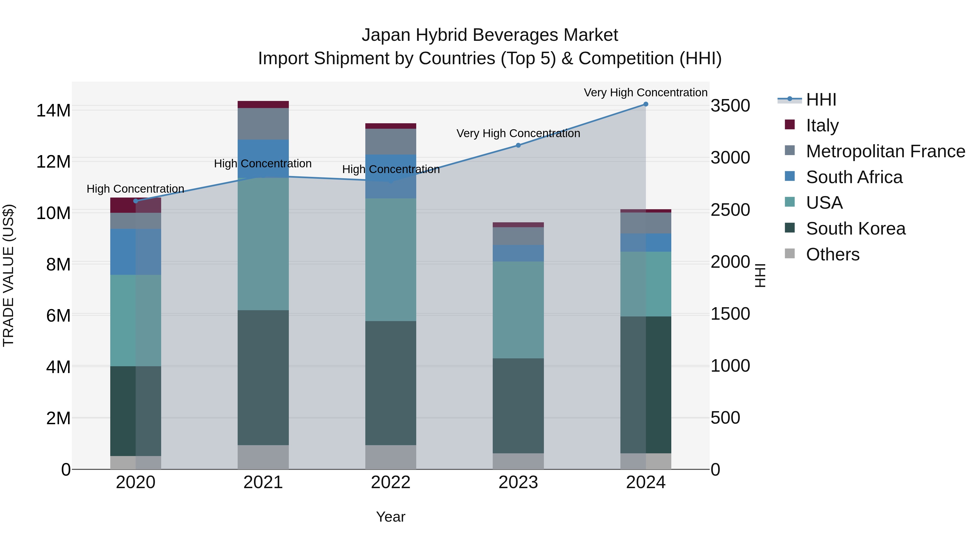Click 'High Concentration' annotation above 2022
Viewport: 980px width, 551px height.
tap(391, 169)
